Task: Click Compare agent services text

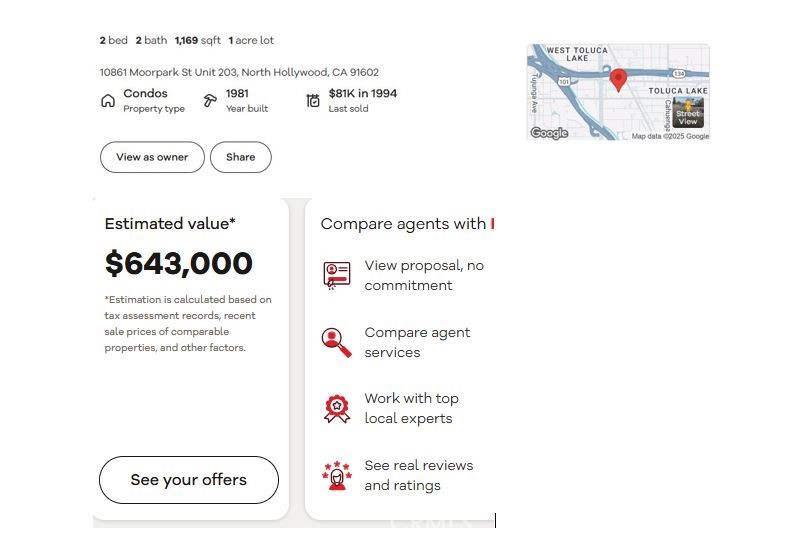Action: pos(417,342)
